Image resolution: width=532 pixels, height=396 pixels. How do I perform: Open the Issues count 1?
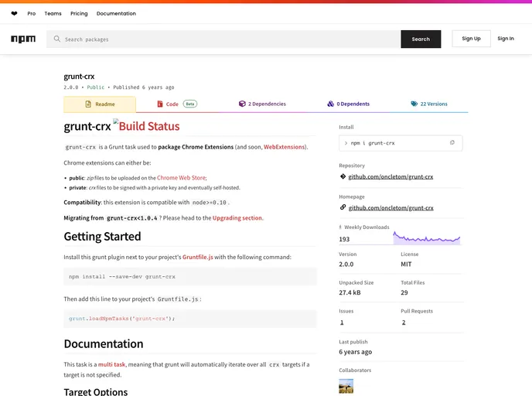coord(342,323)
